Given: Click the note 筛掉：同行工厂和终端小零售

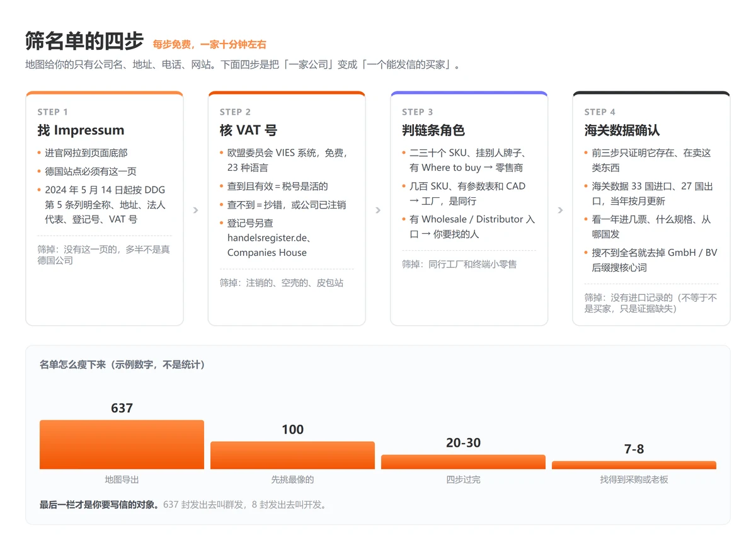Looking at the screenshot, I should coord(459,264).
